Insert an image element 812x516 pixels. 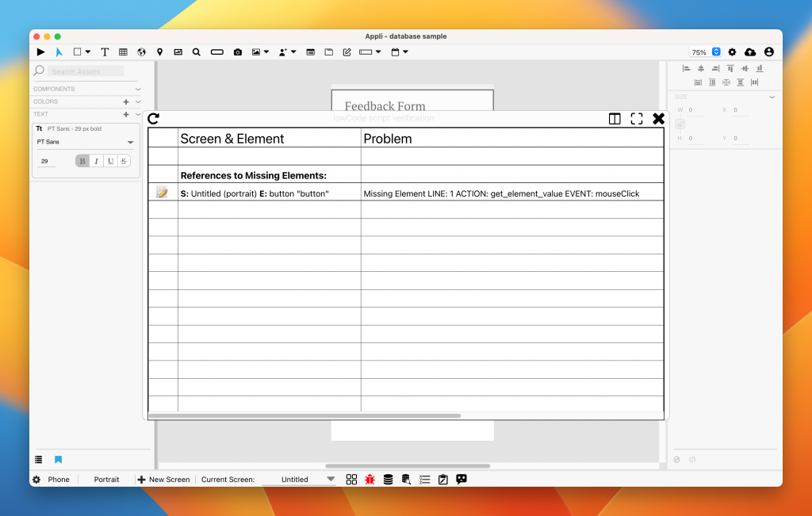tap(256, 52)
